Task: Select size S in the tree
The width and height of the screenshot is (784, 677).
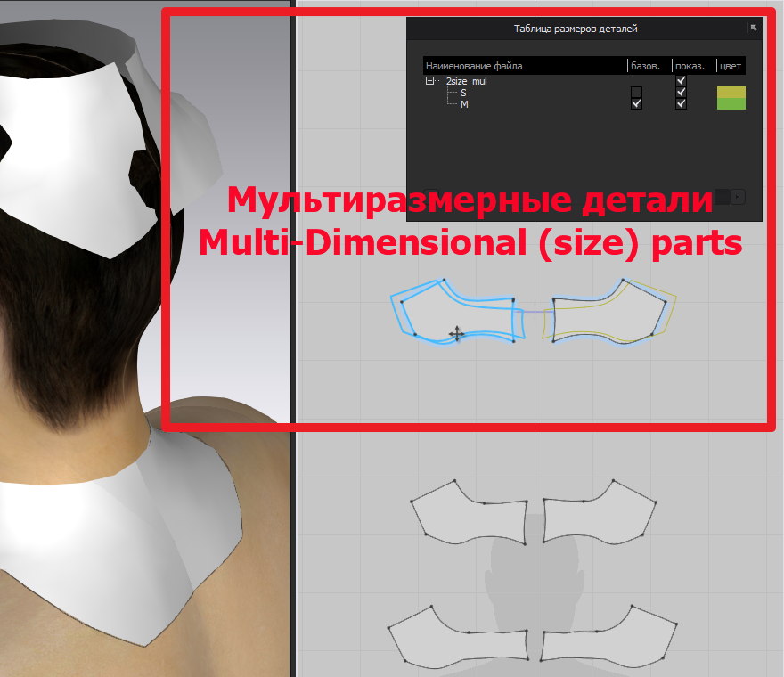Action: pyautogui.click(x=463, y=93)
